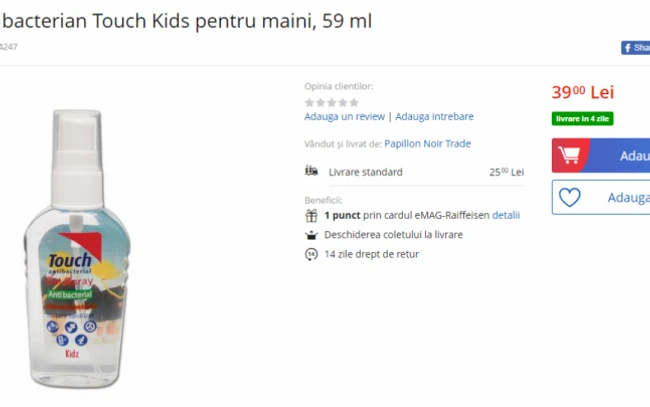Click the shopping cart icon
This screenshot has height=407, width=650.
click(569, 155)
